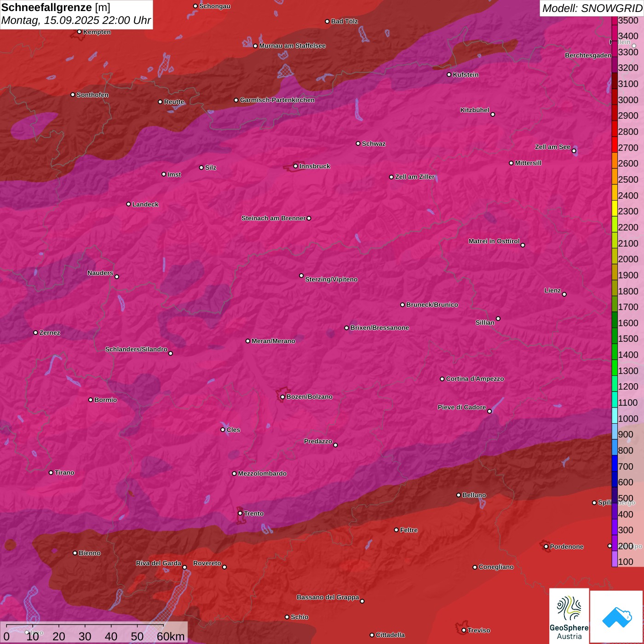Click the Mezzolombardo label
644x644 pixels.
tap(262, 473)
